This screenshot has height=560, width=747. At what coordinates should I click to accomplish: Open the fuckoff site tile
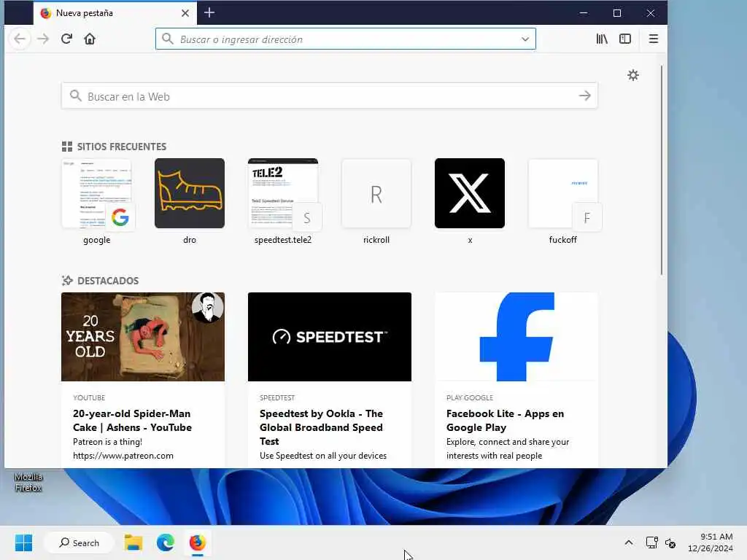pos(563,193)
